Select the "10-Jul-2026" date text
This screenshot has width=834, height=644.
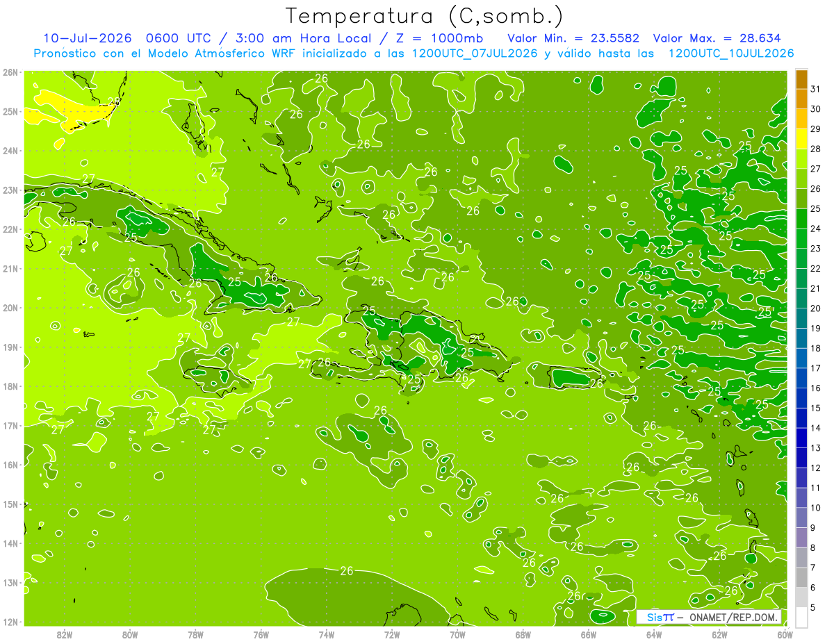tap(86, 38)
